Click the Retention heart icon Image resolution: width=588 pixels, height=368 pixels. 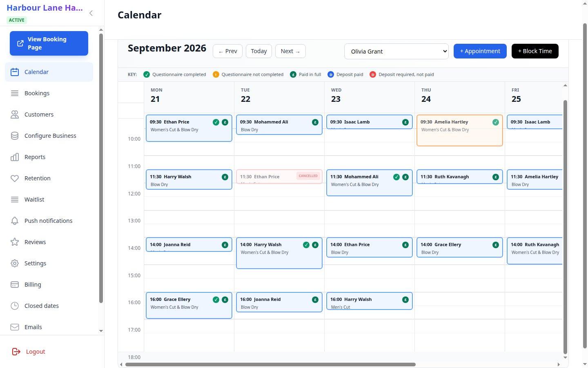(15, 178)
